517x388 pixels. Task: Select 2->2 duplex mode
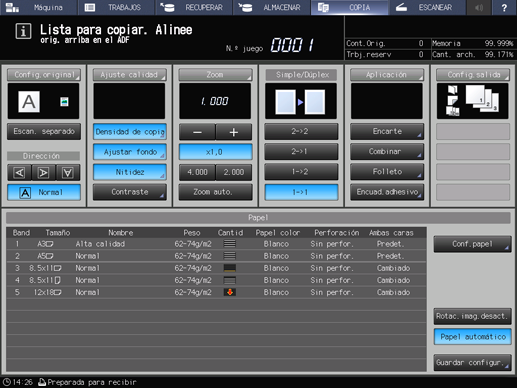(x=301, y=132)
